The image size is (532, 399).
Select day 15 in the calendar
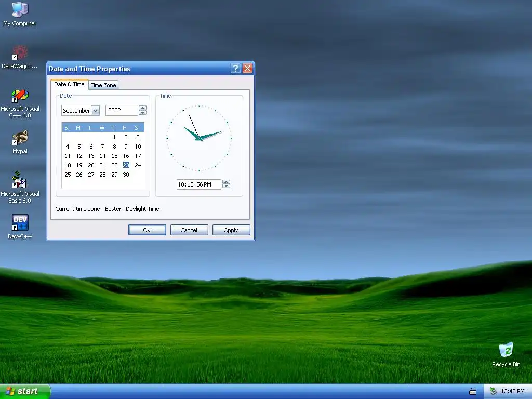[x=114, y=156]
